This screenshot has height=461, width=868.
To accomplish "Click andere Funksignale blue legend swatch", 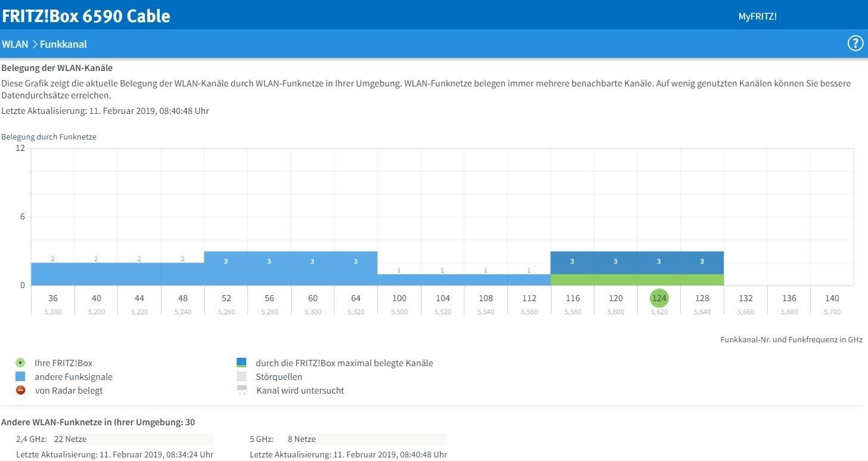I will pos(21,376).
